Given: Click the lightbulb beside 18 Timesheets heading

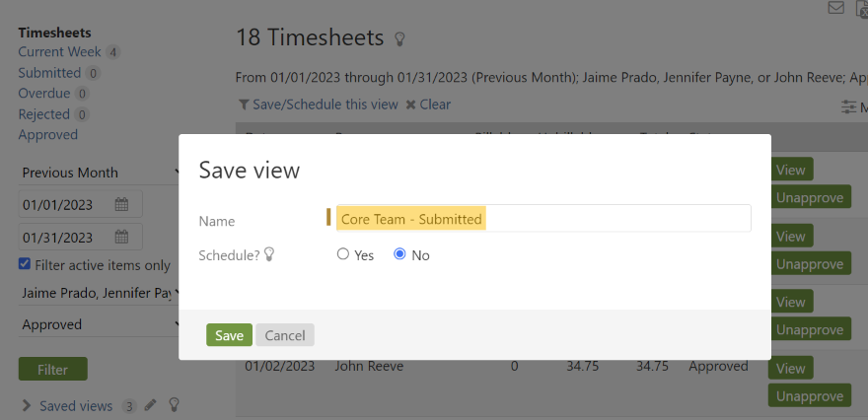Looking at the screenshot, I should click(399, 39).
